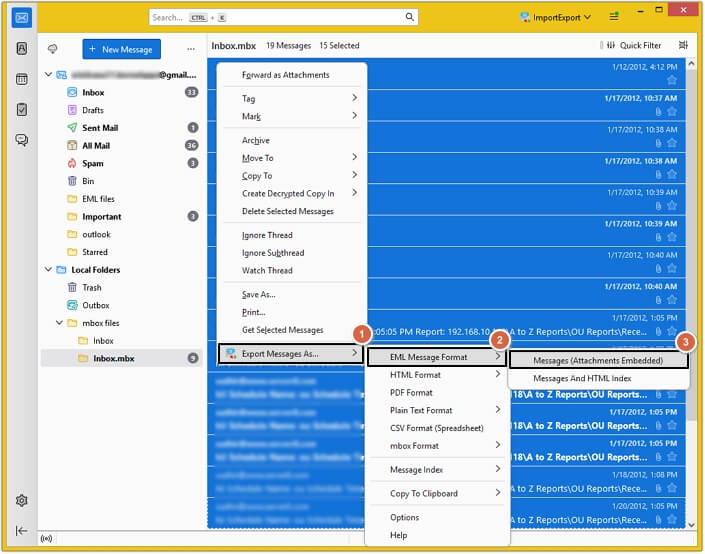
Task: Collapse the mbox files folder
Action: tap(59, 323)
